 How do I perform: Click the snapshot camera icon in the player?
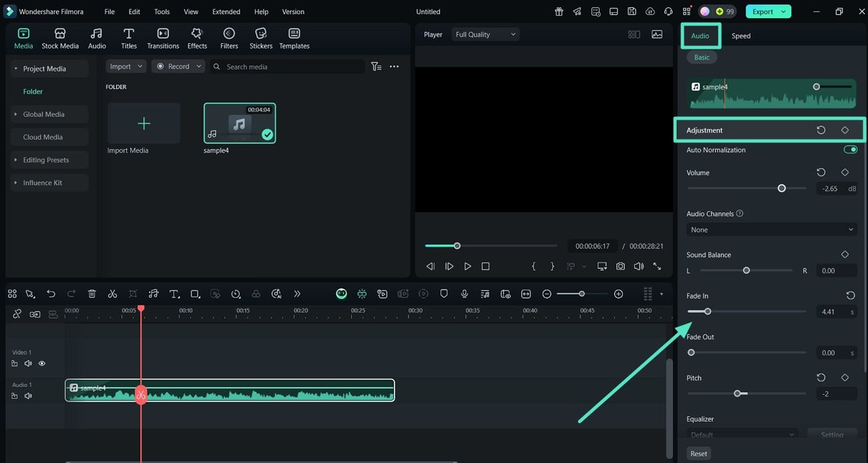coord(620,266)
